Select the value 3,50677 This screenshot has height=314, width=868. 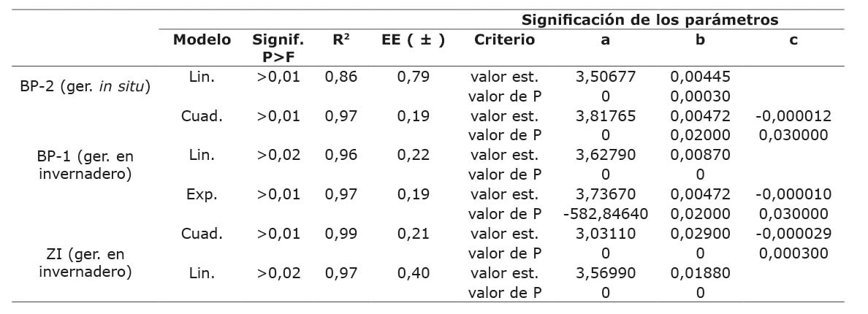[x=605, y=77]
